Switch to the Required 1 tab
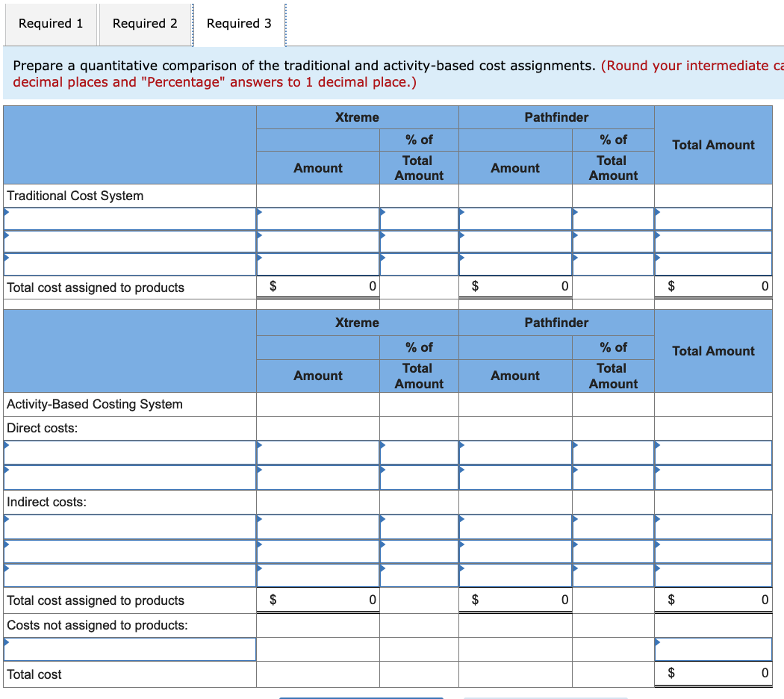Viewport: 784px width, 699px height. (50, 24)
